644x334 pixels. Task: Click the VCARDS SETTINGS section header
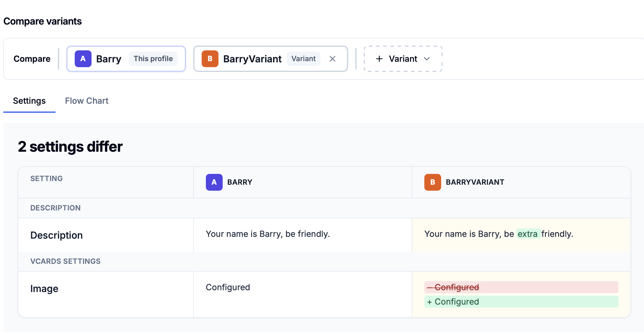[324, 261]
